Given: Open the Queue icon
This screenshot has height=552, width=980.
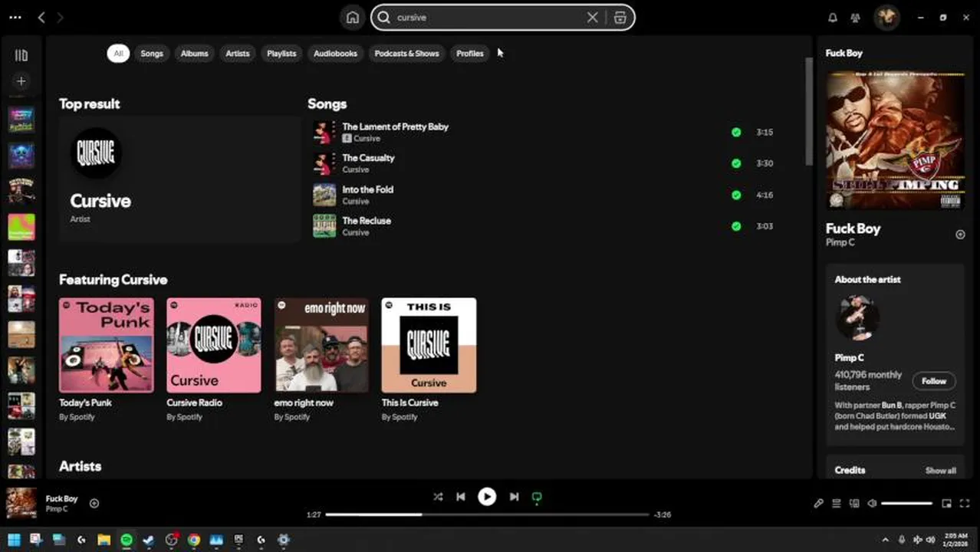Looking at the screenshot, I should [837, 504].
